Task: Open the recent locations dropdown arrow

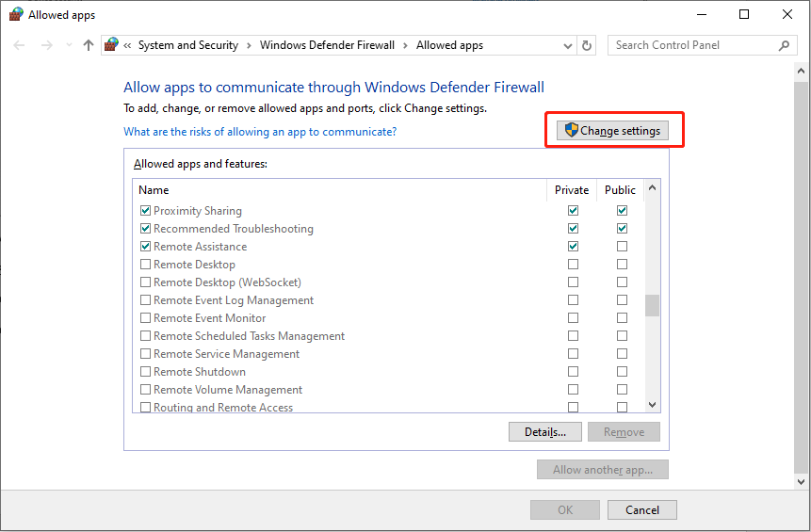Action: tap(69, 45)
